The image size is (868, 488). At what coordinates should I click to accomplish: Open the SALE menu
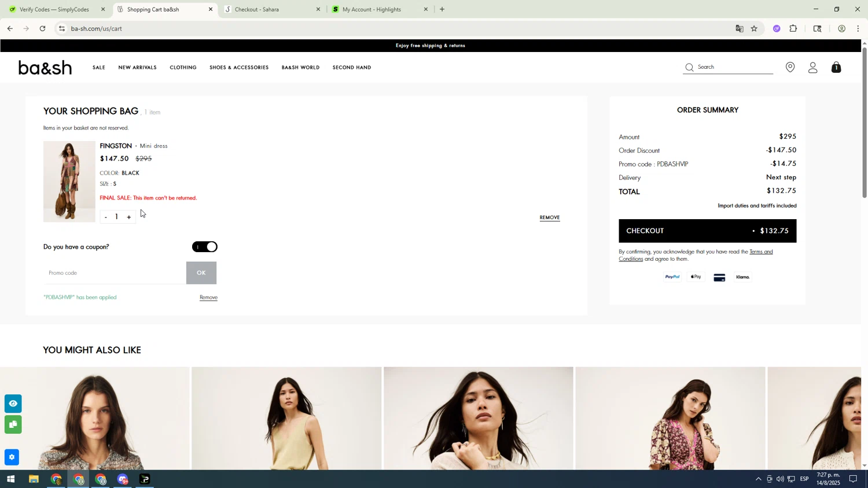tap(99, 68)
